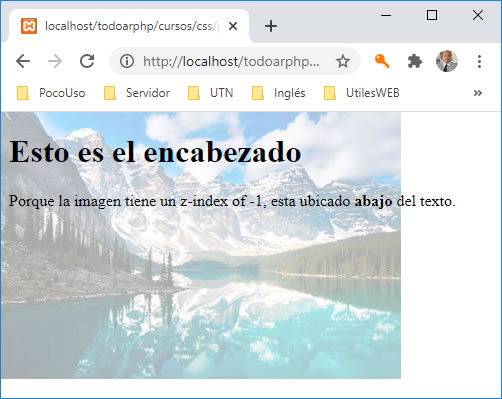502x399 pixels.
Task: Open the UtilesWEB bookmarks folder
Action: click(x=362, y=93)
